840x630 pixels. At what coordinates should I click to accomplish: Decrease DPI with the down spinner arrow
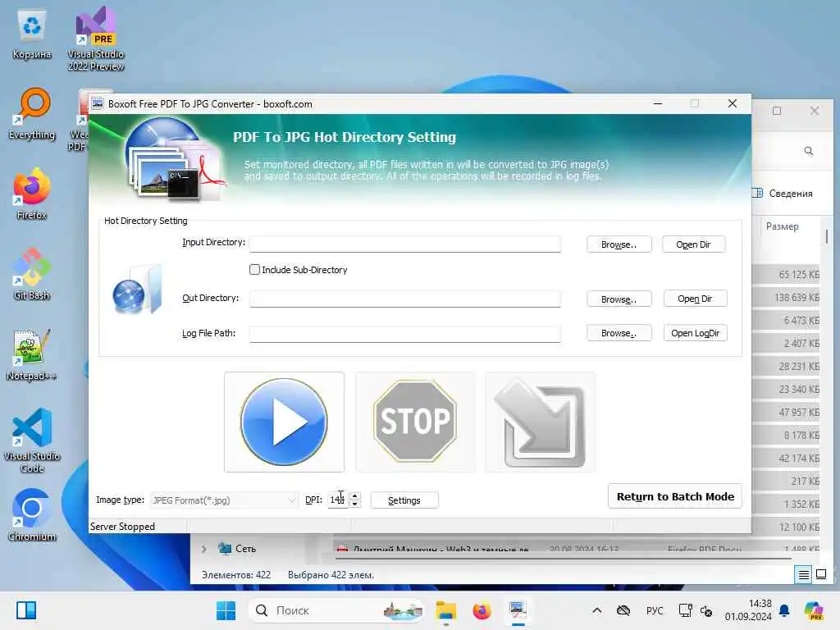(354, 504)
